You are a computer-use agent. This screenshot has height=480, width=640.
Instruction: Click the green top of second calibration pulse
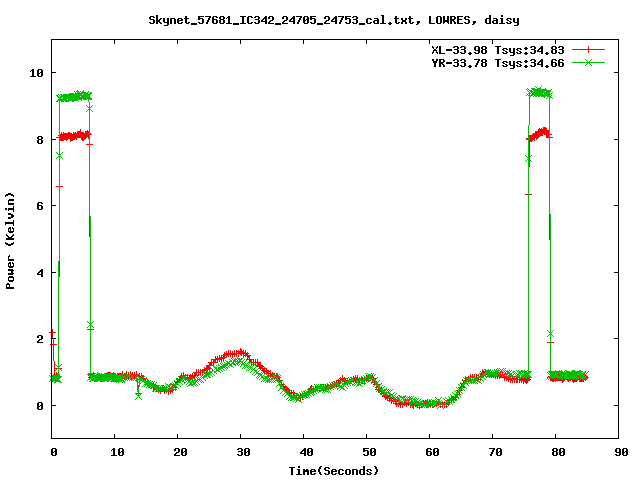tap(540, 92)
